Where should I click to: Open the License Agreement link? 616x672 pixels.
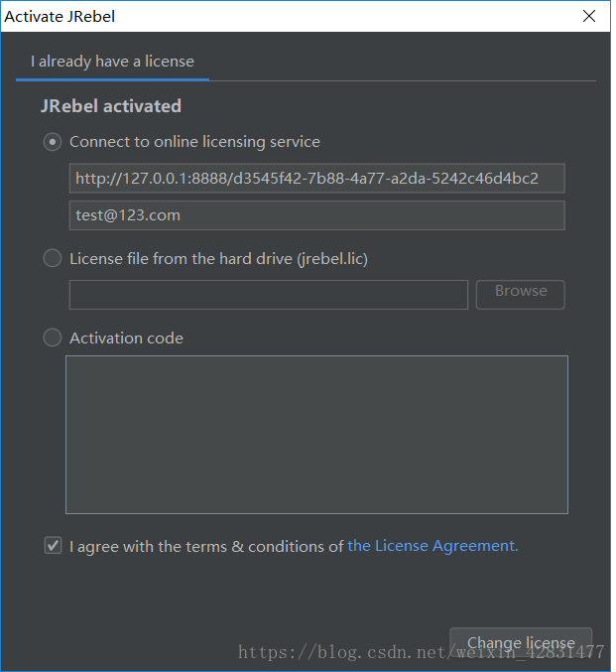click(x=432, y=546)
